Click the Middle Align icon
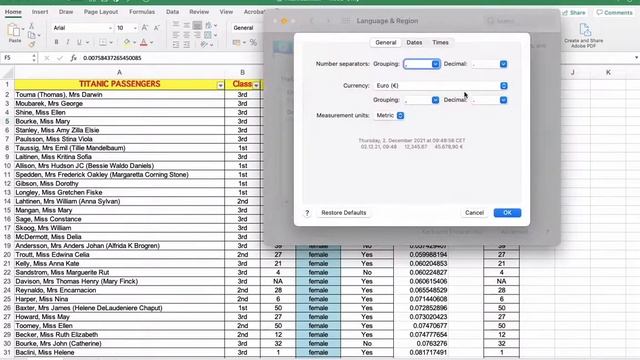This screenshot has height=360, width=640. 187,25
